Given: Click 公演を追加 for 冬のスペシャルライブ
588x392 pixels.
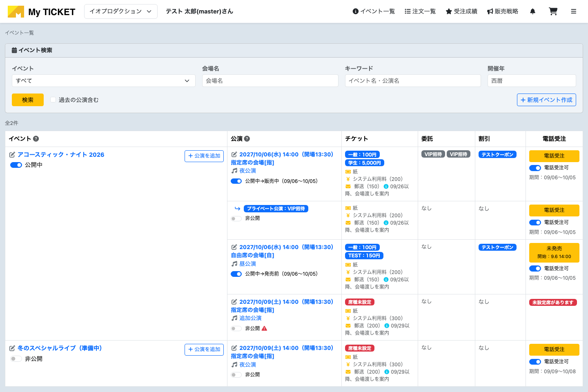Looking at the screenshot, I should coord(204,350).
